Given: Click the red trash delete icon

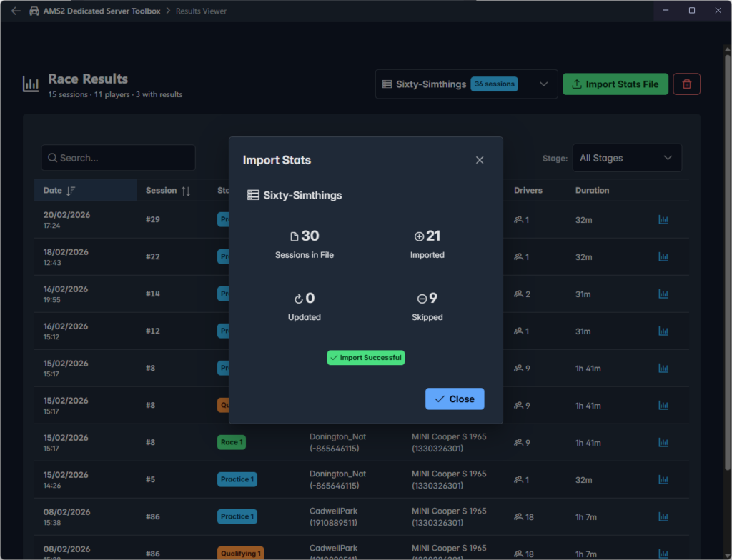Looking at the screenshot, I should click(686, 84).
